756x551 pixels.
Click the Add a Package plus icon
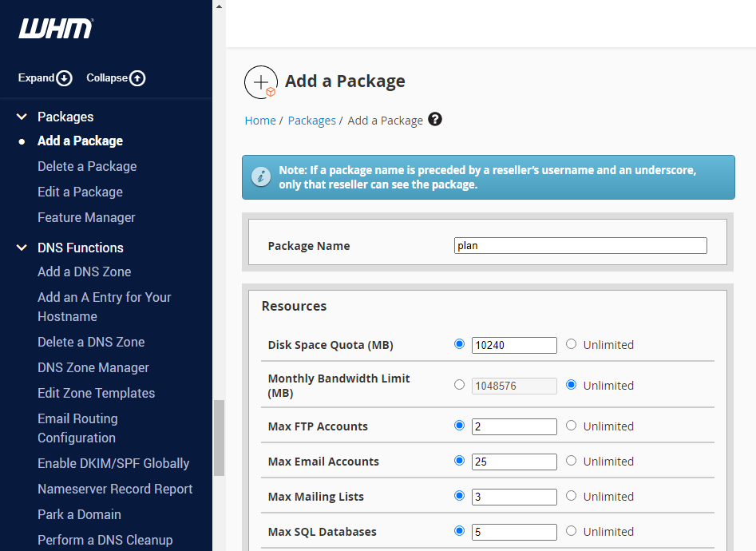pyautogui.click(x=261, y=82)
